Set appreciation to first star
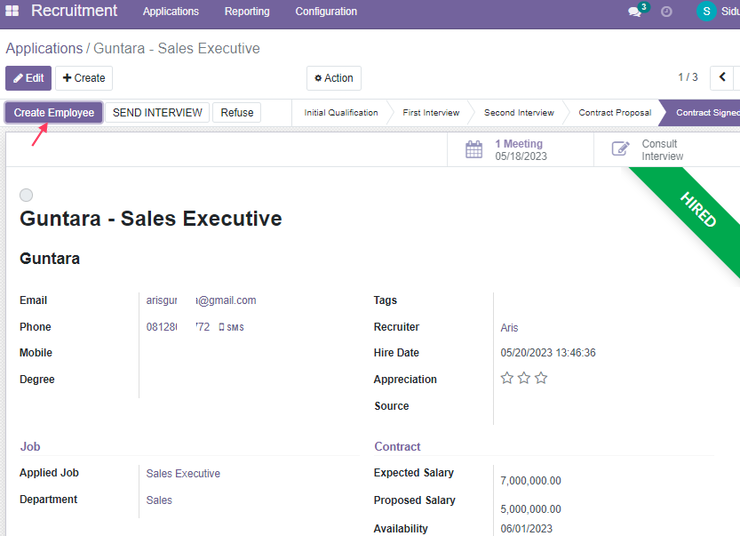The width and height of the screenshot is (740, 536). point(507,378)
